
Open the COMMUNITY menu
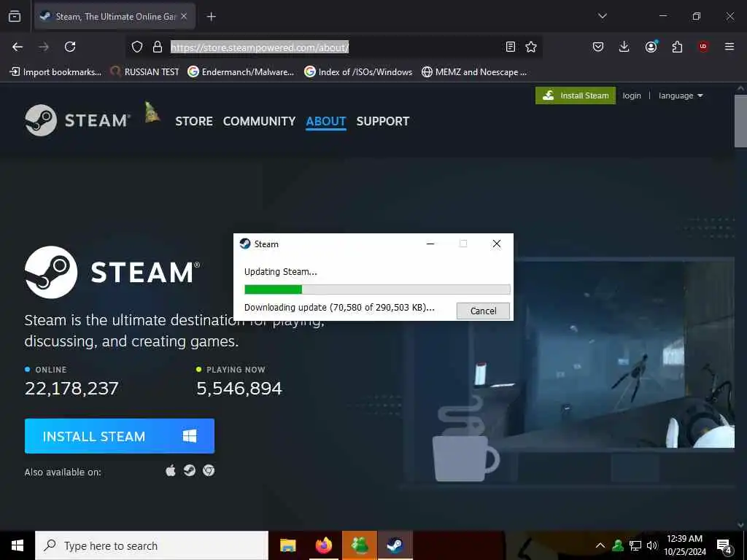point(259,121)
